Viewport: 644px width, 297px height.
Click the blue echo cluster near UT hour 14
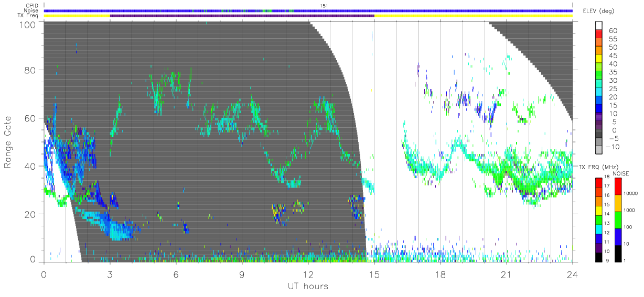[357, 206]
